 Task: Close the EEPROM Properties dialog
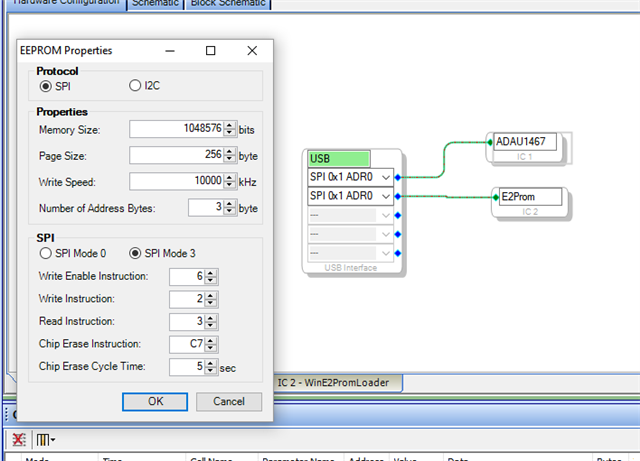coord(252,51)
